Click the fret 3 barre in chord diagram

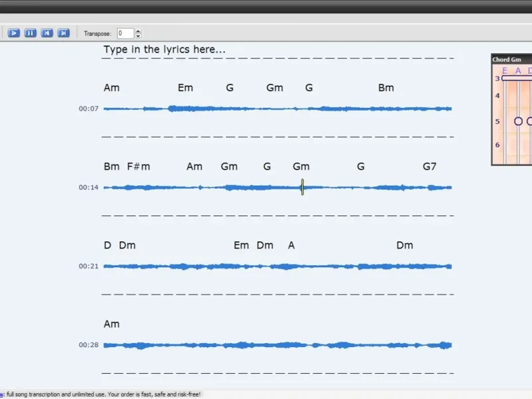(517, 78)
